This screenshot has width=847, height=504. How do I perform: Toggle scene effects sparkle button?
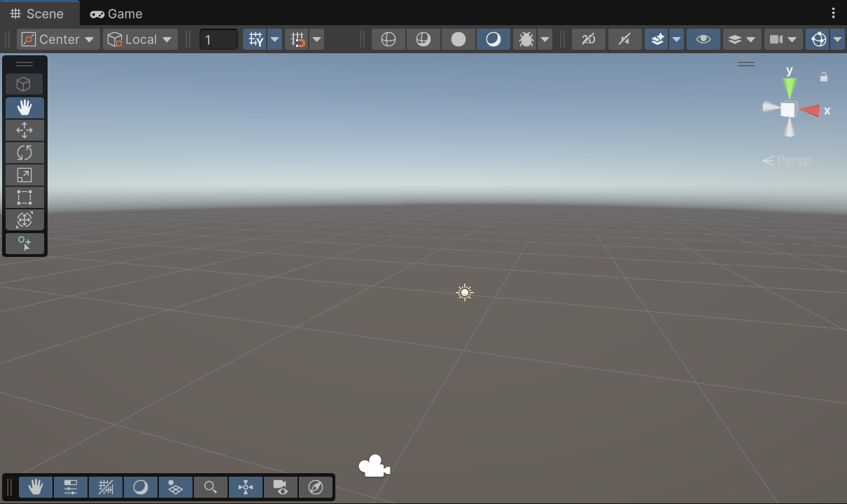(657, 39)
